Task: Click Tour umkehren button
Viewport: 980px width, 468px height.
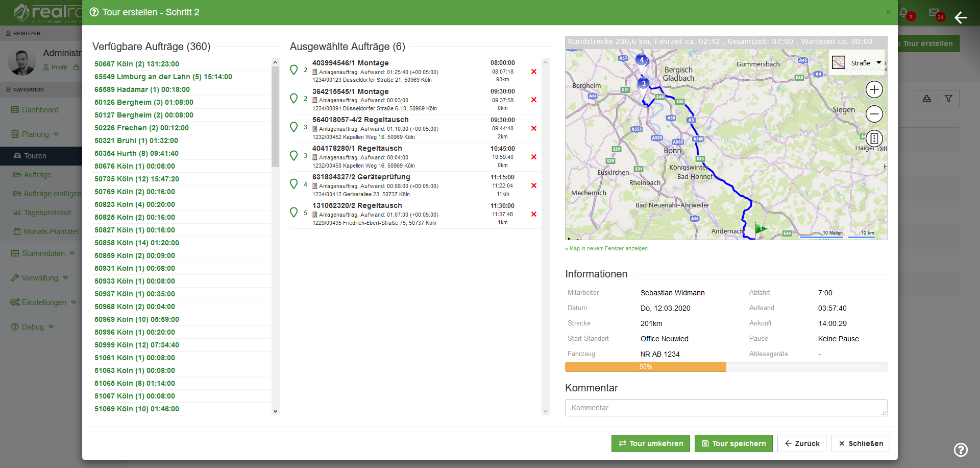Action: (650, 443)
